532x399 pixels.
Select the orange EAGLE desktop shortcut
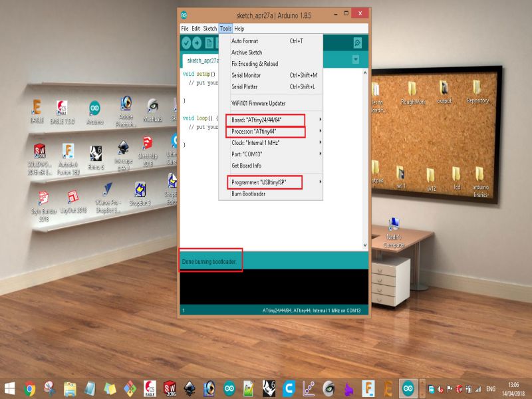pyautogui.click(x=37, y=111)
